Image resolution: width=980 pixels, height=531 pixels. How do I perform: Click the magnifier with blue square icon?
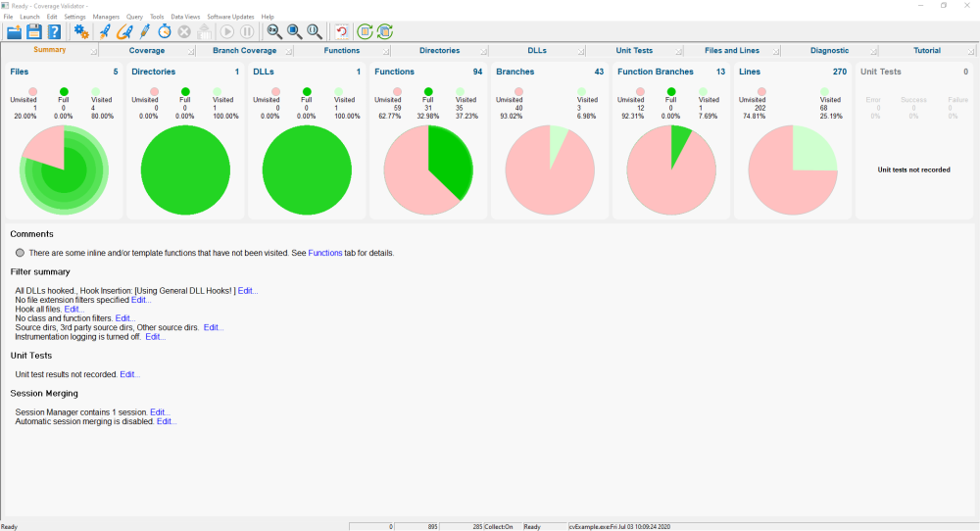tap(294, 32)
